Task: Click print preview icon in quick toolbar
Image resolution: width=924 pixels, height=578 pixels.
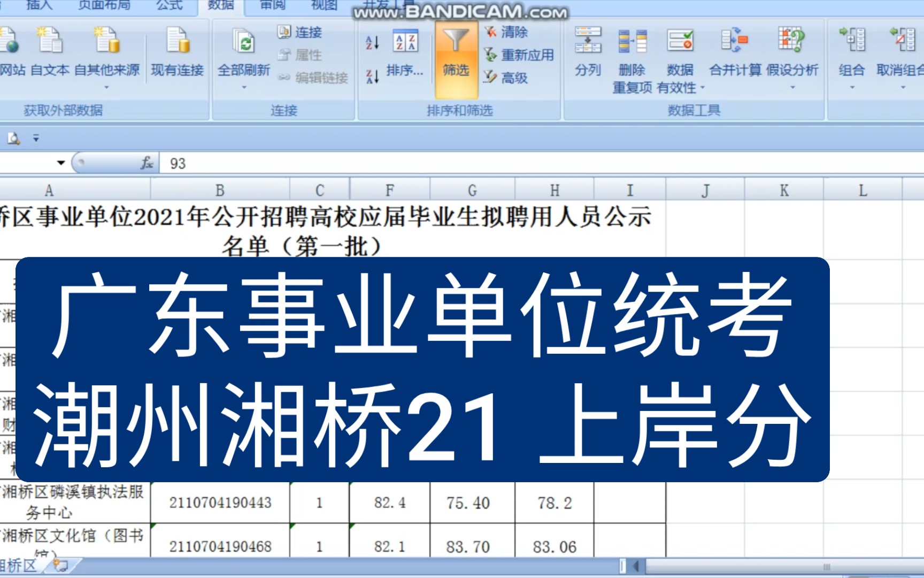Action: pyautogui.click(x=13, y=139)
